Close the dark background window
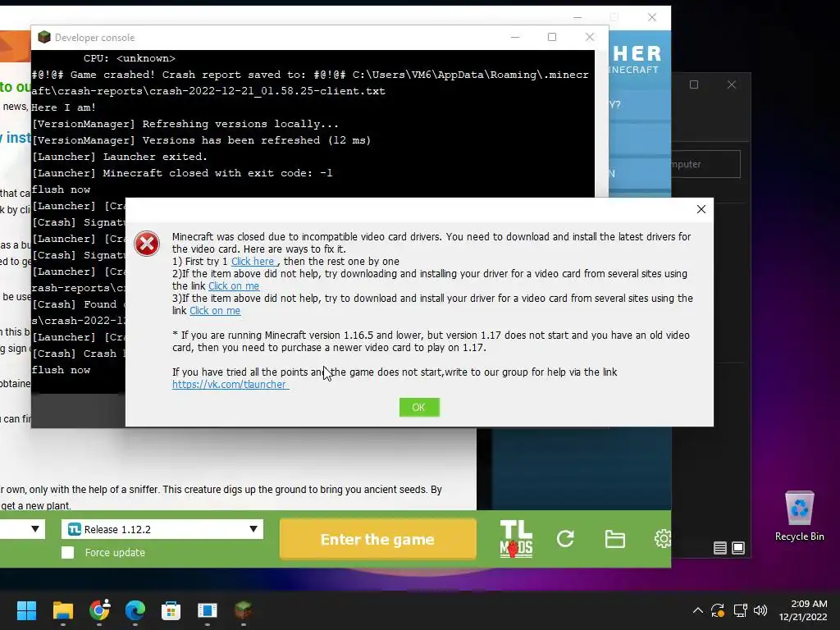Image resolution: width=840 pixels, height=630 pixels. point(731,84)
